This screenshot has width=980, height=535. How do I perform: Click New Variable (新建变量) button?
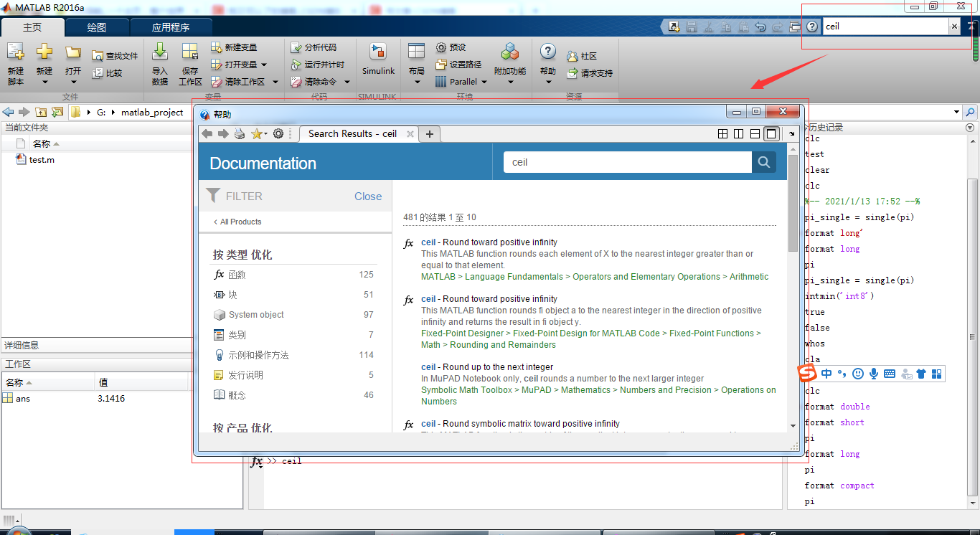(234, 47)
